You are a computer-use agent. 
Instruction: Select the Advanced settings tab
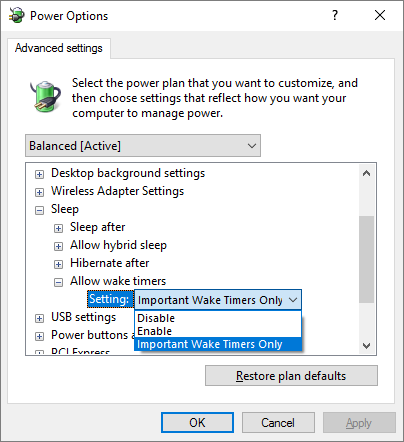pos(59,48)
